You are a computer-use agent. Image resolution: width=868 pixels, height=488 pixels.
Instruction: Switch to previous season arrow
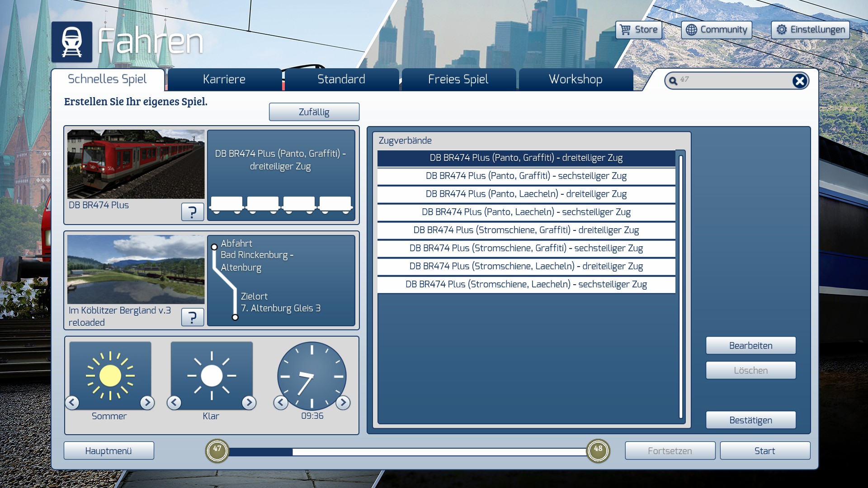(x=72, y=402)
